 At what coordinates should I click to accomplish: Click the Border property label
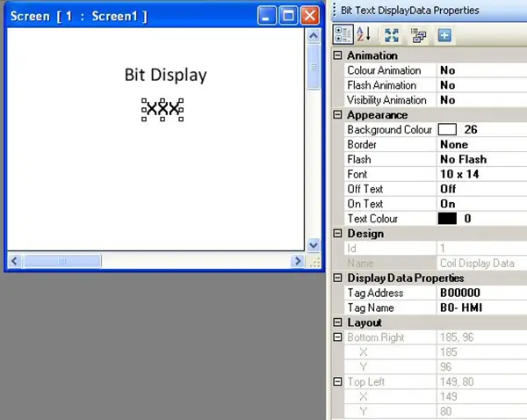point(362,145)
